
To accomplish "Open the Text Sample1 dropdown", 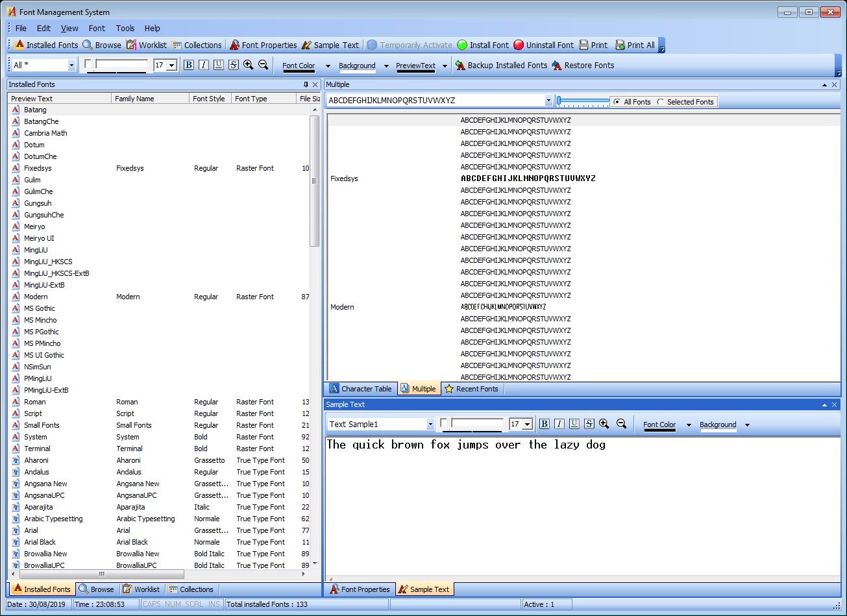I will click(x=430, y=424).
